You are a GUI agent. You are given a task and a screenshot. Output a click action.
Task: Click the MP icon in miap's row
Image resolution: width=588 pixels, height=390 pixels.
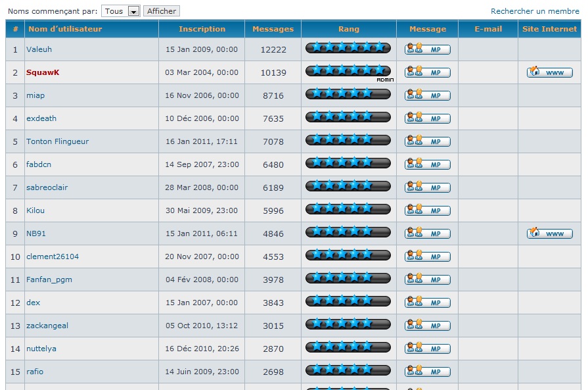click(428, 95)
